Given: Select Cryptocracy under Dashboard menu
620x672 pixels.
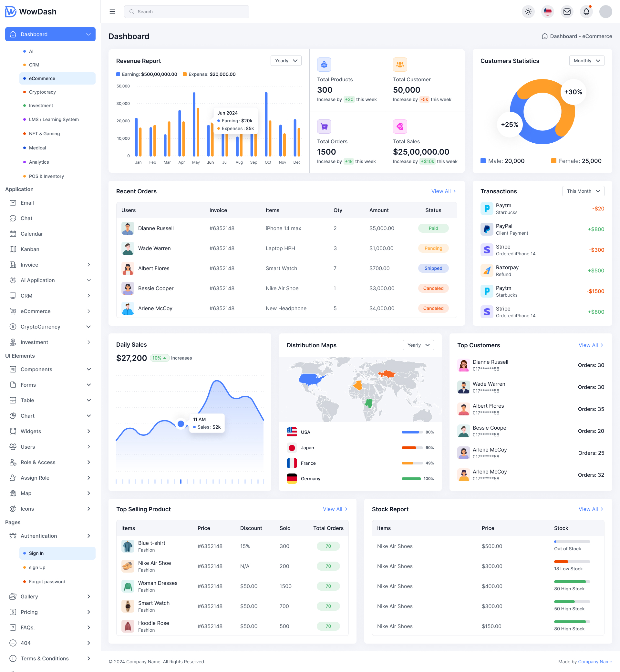Looking at the screenshot, I should (42, 92).
